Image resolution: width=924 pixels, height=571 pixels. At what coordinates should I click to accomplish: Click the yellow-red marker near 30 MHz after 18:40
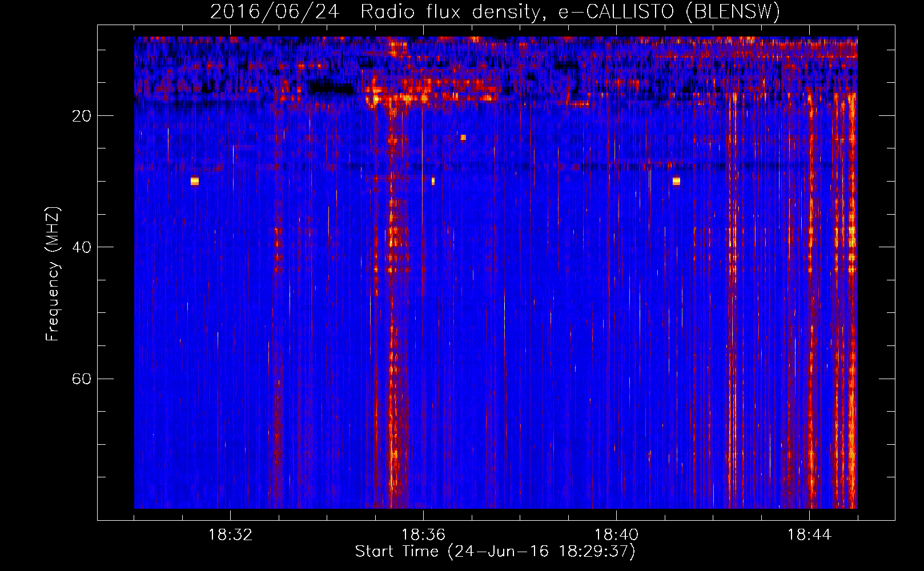pyautogui.click(x=676, y=181)
